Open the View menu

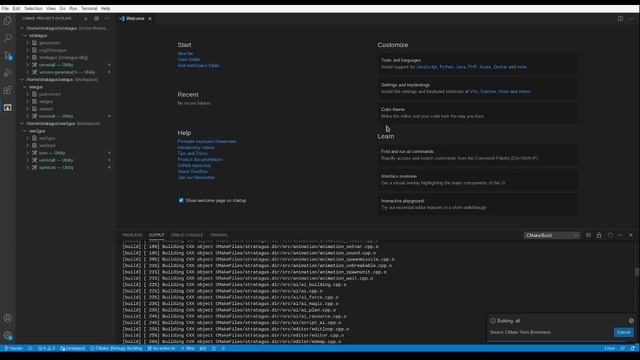click(x=51, y=8)
